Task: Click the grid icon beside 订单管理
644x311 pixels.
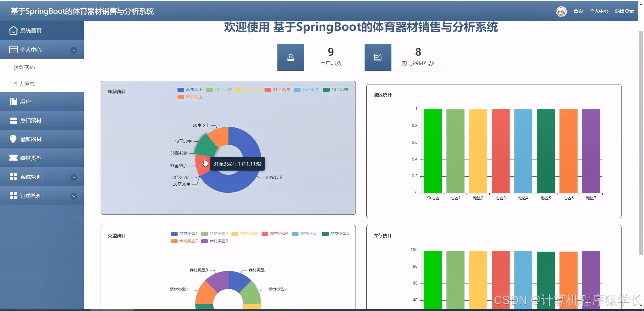Action: point(13,196)
